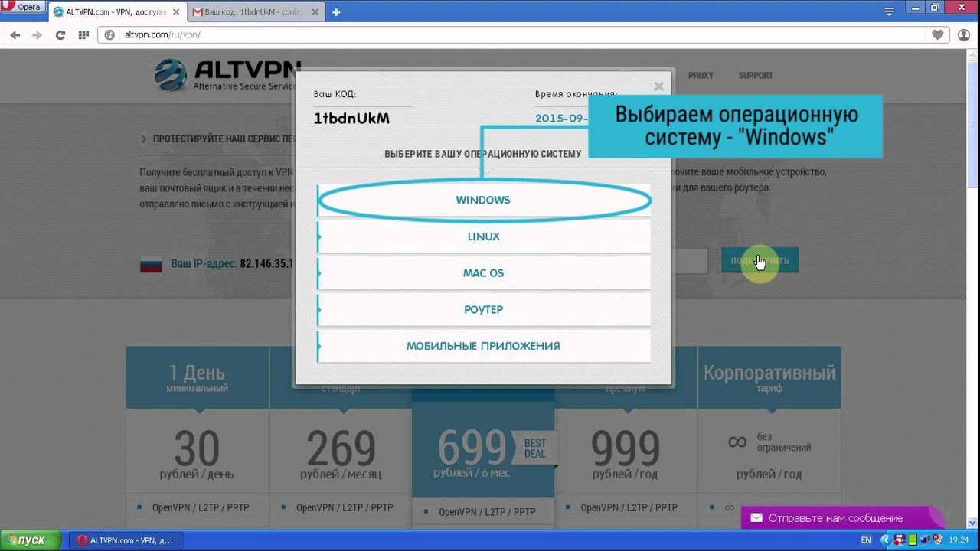Click the 30 рублей/день price
The height and width of the screenshot is (551, 980).
pos(198,456)
